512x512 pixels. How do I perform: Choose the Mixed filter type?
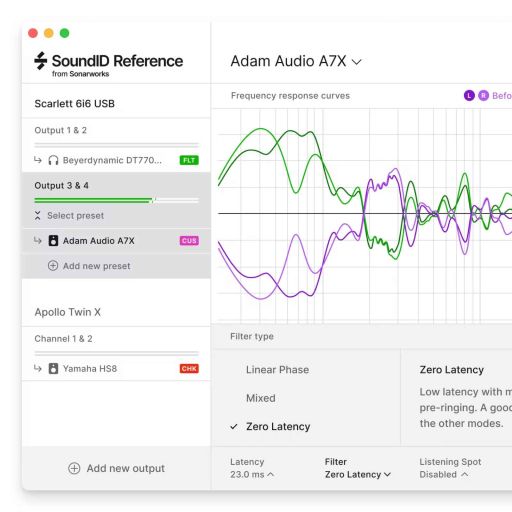261,398
